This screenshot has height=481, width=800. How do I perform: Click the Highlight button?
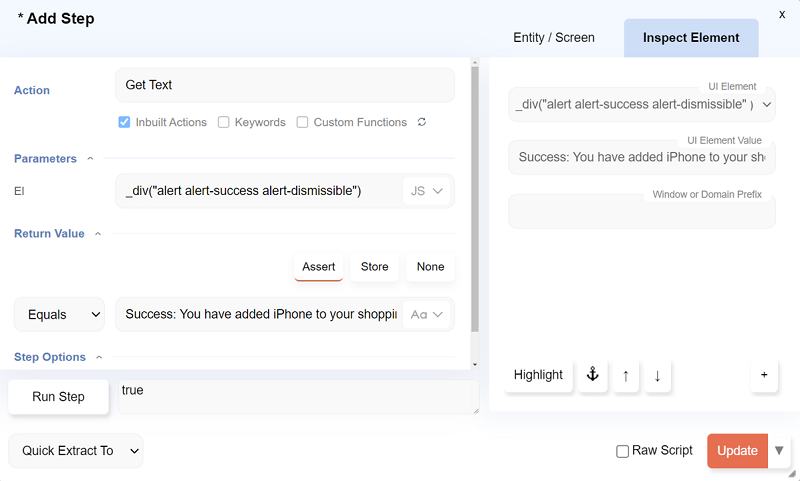[x=538, y=375]
